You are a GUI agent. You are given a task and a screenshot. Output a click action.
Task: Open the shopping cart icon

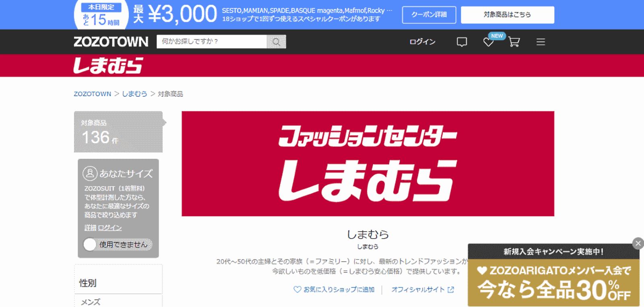click(514, 42)
